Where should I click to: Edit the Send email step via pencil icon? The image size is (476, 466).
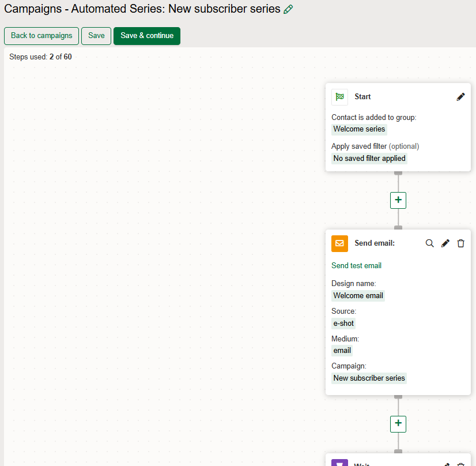[445, 243]
